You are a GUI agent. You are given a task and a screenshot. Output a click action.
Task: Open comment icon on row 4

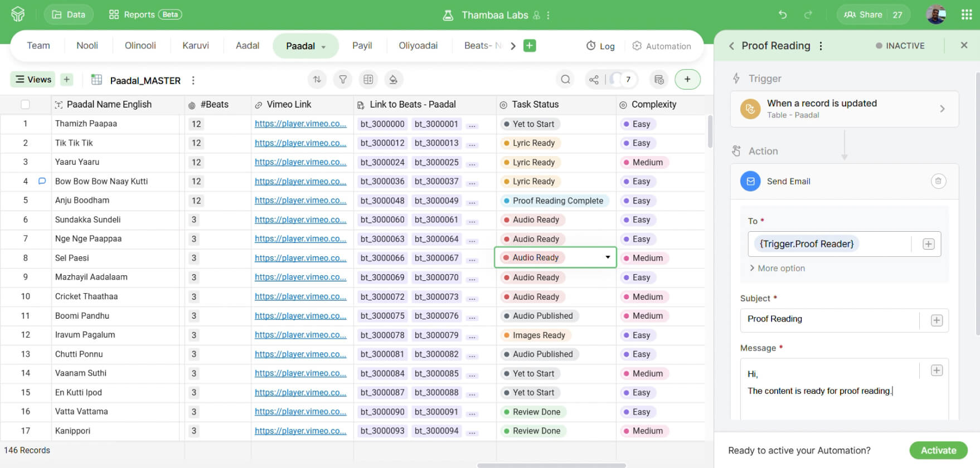point(42,181)
